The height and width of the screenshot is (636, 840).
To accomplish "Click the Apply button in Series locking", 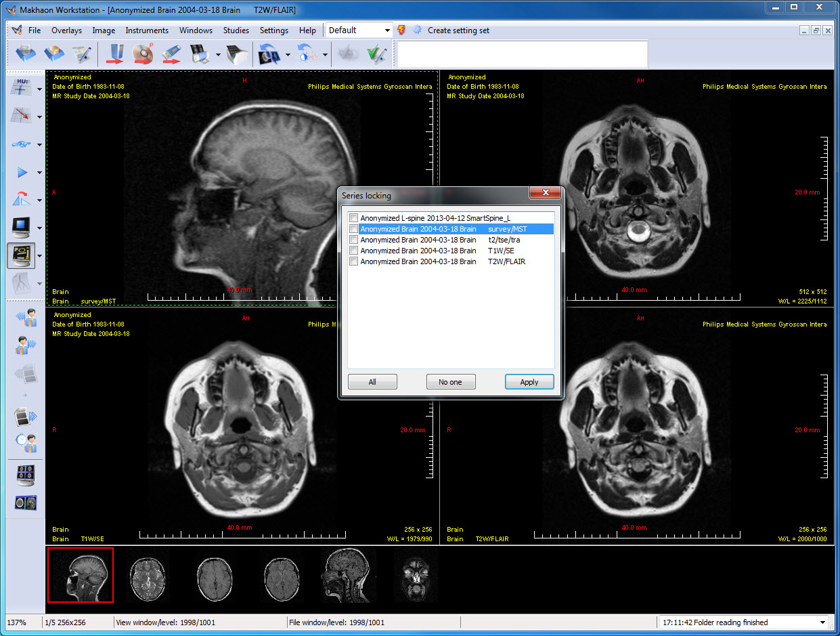I will [x=529, y=382].
